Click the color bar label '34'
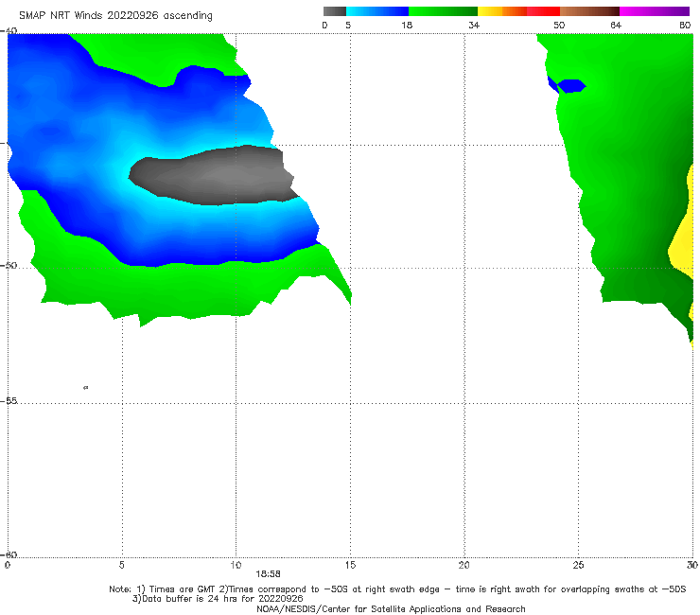700x615 pixels. click(x=474, y=26)
